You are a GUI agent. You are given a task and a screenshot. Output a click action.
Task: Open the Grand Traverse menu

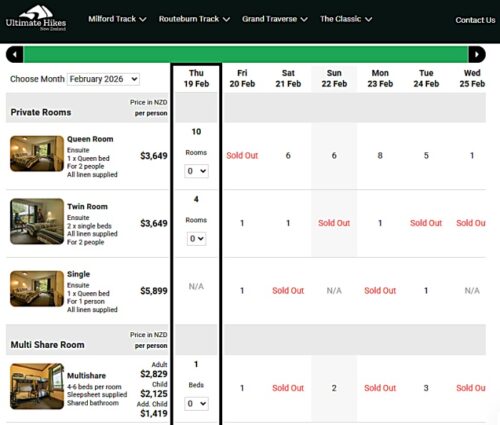(x=275, y=19)
